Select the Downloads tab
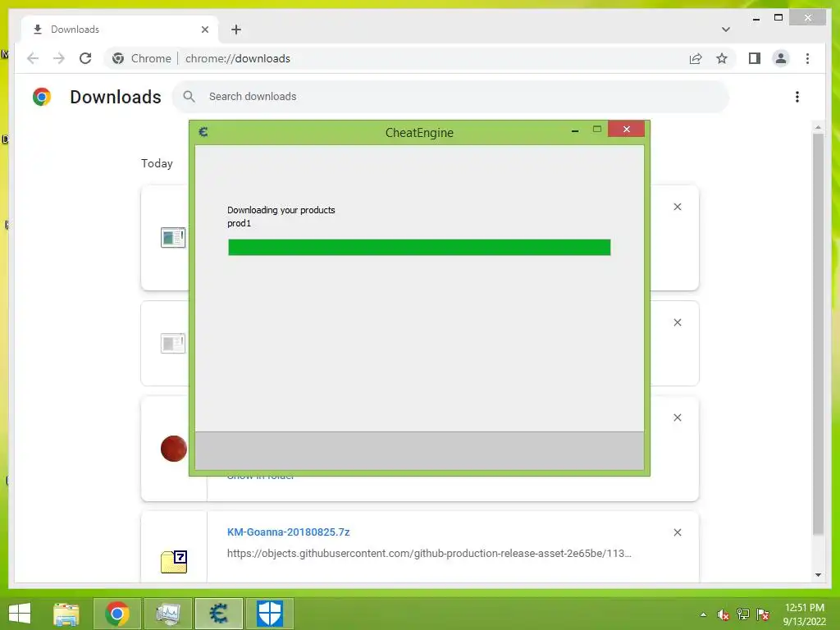Viewport: 840px width, 630px height. click(120, 30)
